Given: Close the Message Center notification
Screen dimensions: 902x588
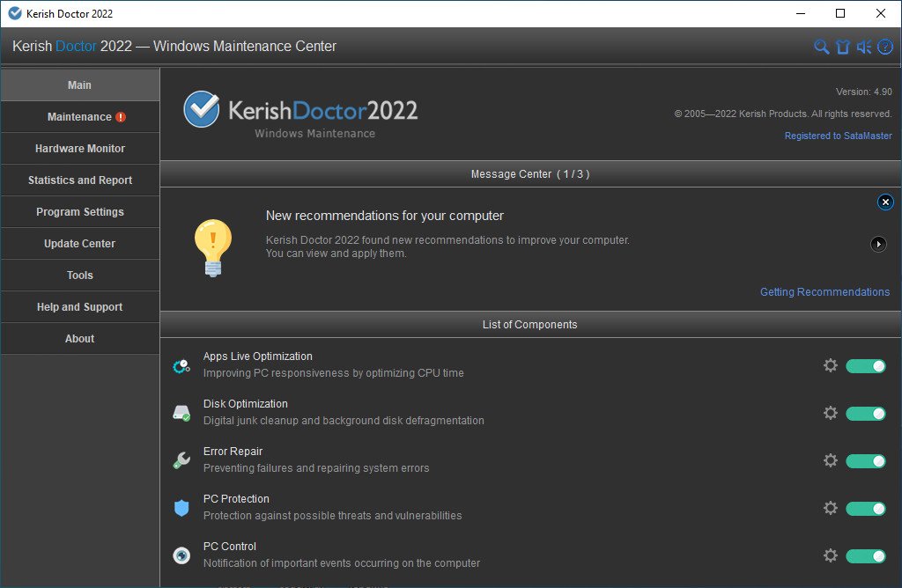Looking at the screenshot, I should tap(885, 202).
